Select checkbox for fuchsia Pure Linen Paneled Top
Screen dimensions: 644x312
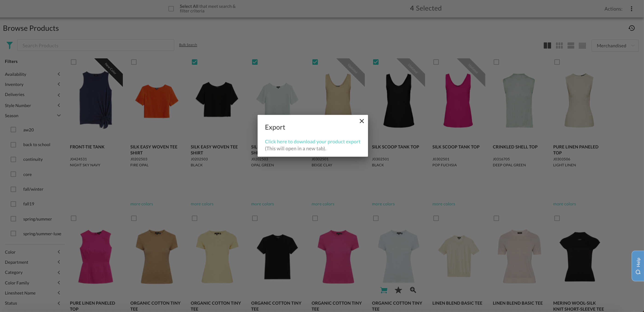point(74,218)
